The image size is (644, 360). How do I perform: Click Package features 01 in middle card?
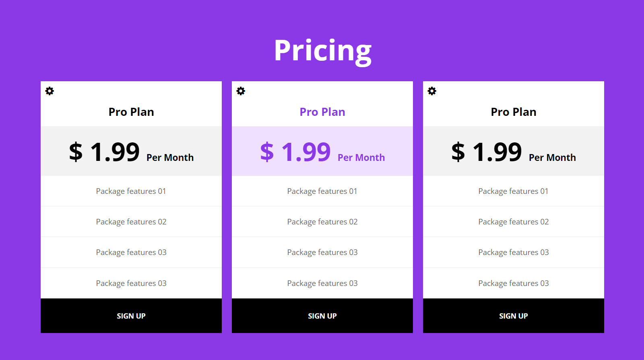pos(322,191)
